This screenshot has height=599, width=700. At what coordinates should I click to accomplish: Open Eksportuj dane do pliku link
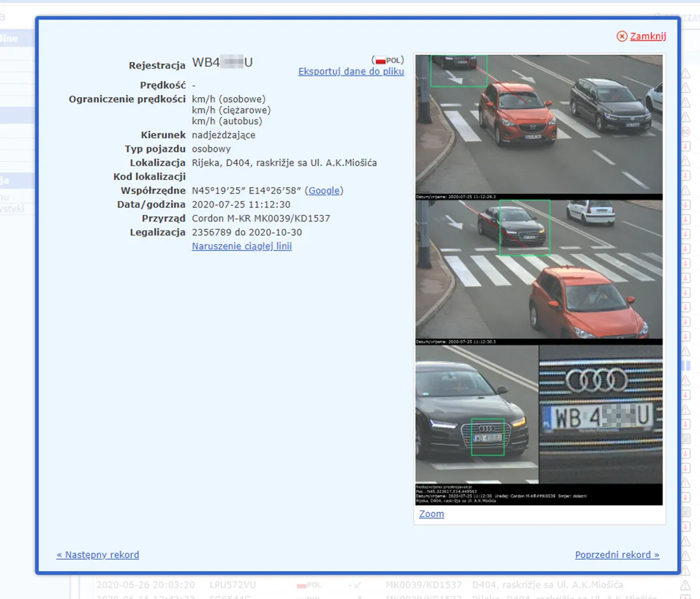(x=351, y=71)
